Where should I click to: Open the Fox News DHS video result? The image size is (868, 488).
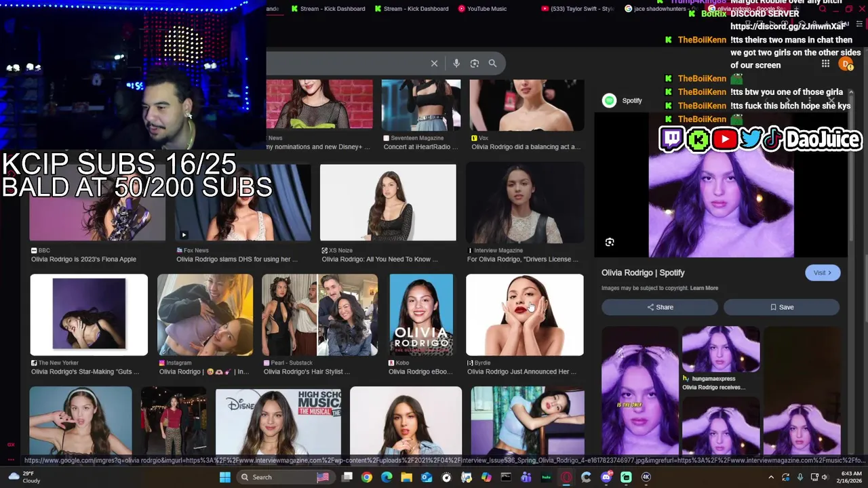(x=243, y=202)
